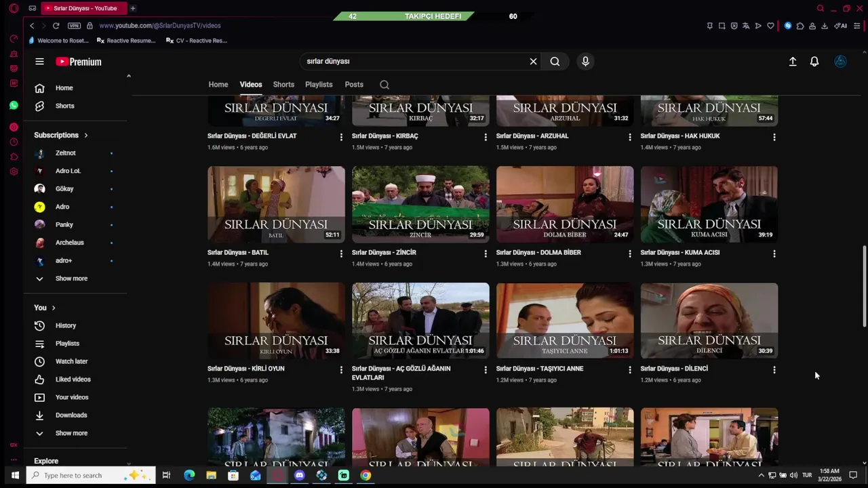Switch to Posts tab
The image size is (868, 488).
354,85
